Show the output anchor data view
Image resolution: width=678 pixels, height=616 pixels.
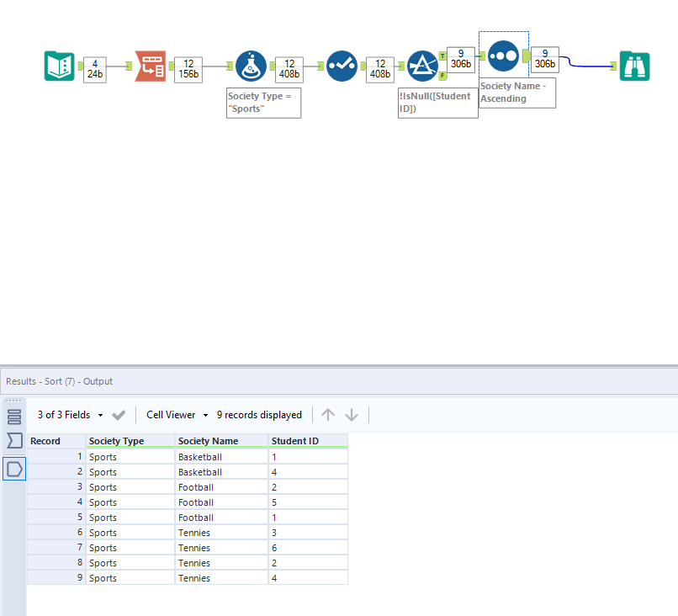pyautogui.click(x=14, y=469)
